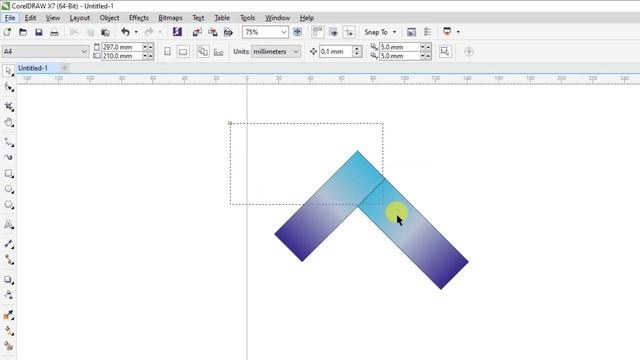
Task: Open the Table menu
Action: (222, 18)
